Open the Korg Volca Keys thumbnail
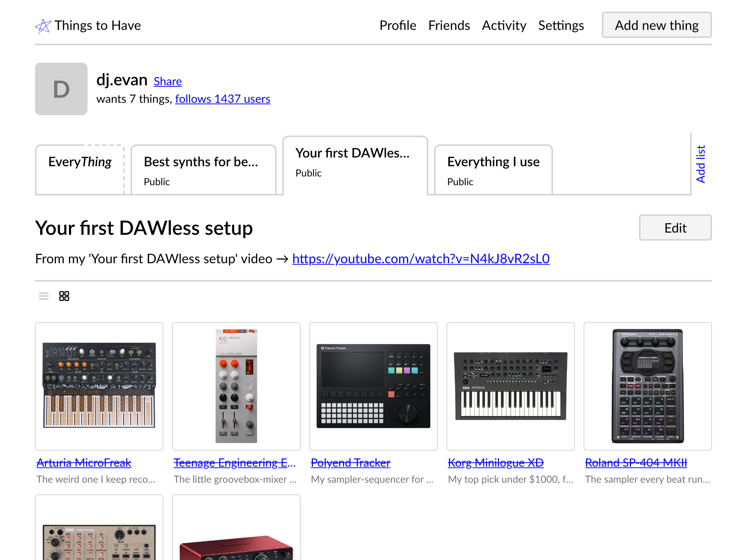This screenshot has height=560, width=747. (x=99, y=528)
